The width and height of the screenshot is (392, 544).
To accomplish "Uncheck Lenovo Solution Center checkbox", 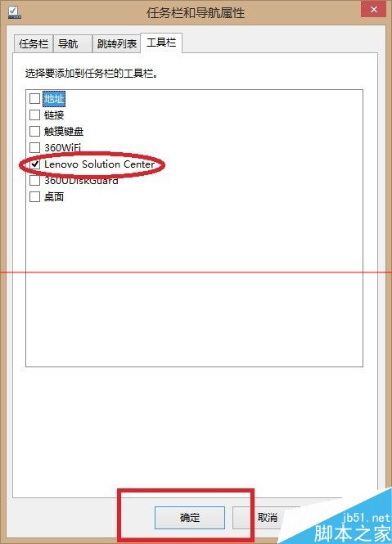I will click(34, 164).
